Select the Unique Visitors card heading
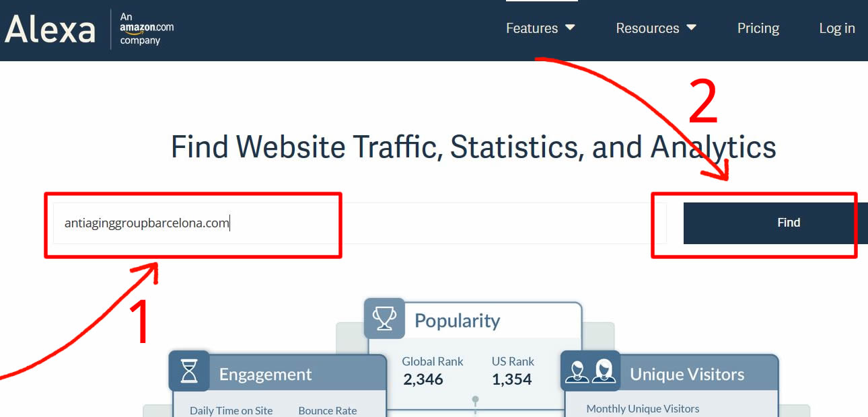868x417 pixels. click(x=687, y=375)
